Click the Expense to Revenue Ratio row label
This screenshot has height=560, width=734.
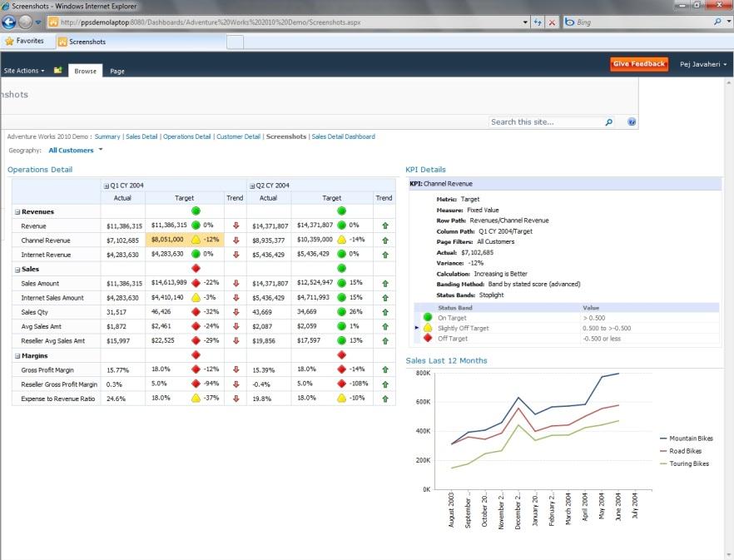pyautogui.click(x=58, y=399)
